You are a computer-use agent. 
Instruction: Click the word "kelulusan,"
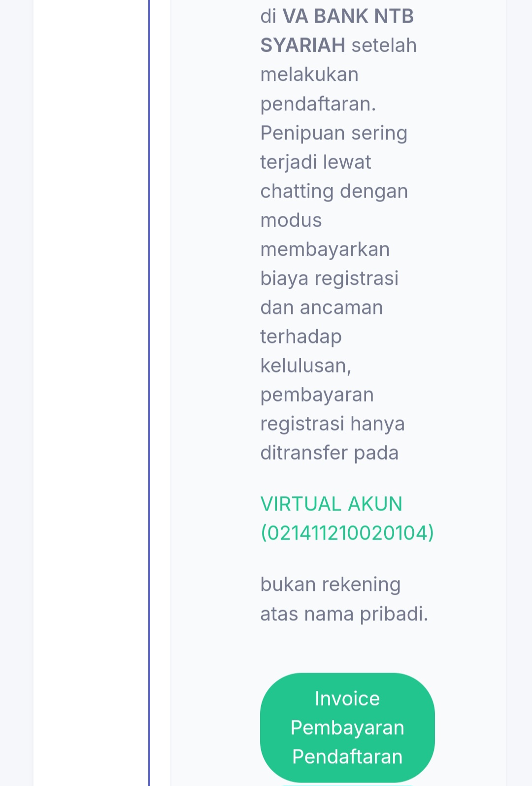coord(306,366)
